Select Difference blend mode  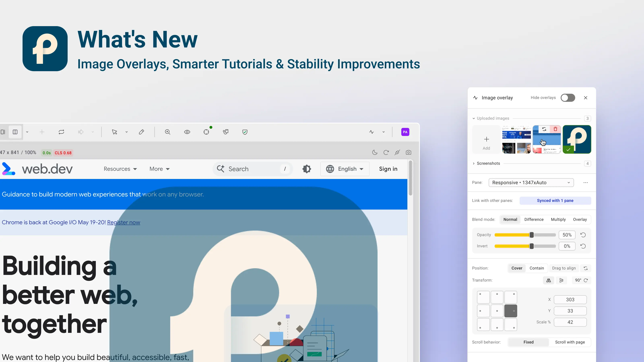tap(534, 219)
